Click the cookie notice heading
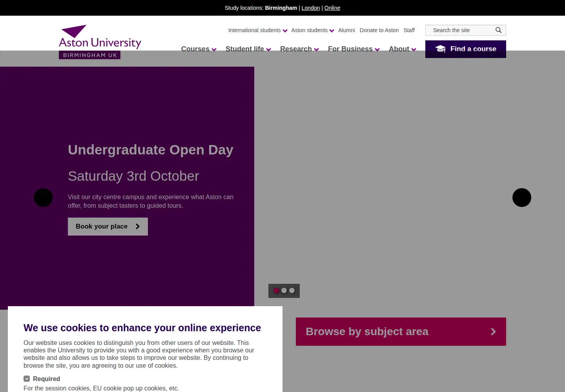Viewport: 565px width, 392px height. [x=142, y=328]
